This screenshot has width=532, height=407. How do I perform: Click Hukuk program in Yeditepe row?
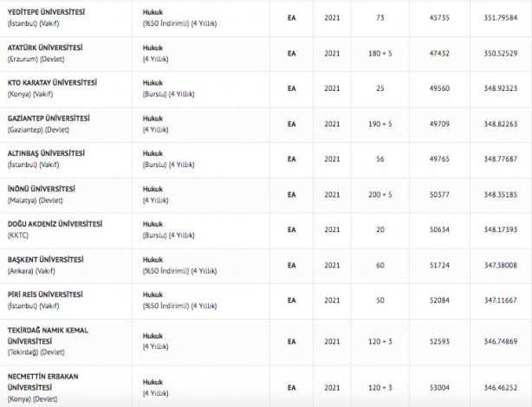pos(152,12)
